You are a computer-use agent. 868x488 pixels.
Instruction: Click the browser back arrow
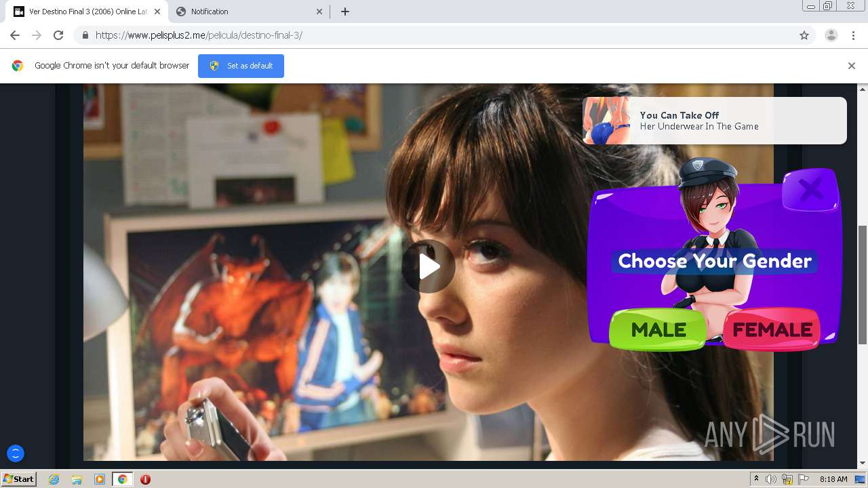click(15, 35)
